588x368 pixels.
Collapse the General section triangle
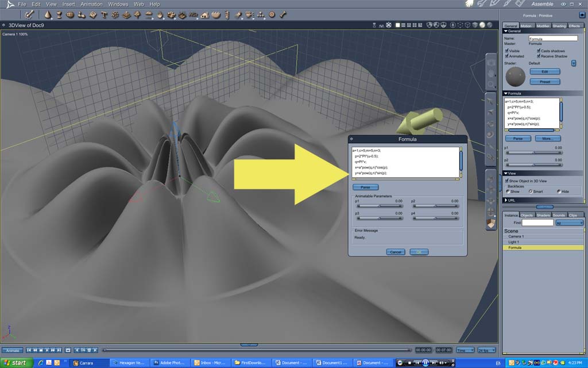tap(505, 31)
